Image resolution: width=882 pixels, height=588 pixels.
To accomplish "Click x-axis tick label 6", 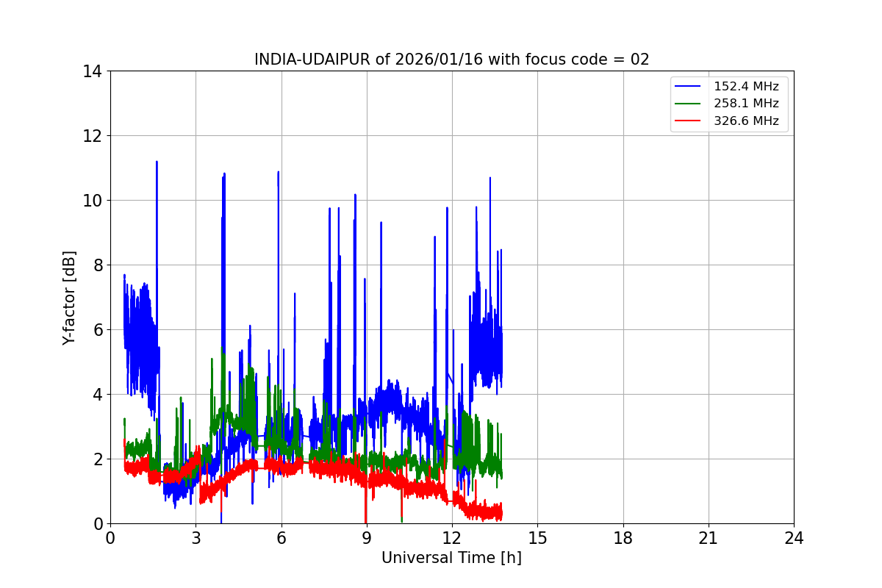I will click(281, 537).
